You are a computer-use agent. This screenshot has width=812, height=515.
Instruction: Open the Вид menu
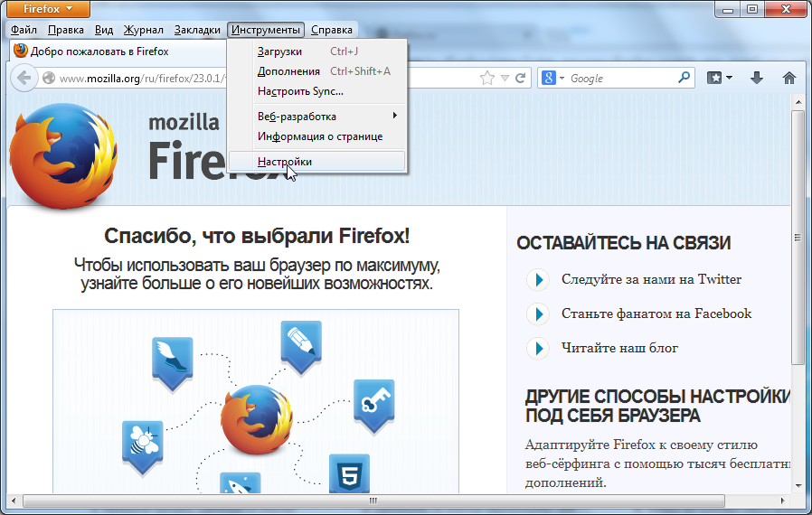tap(104, 30)
